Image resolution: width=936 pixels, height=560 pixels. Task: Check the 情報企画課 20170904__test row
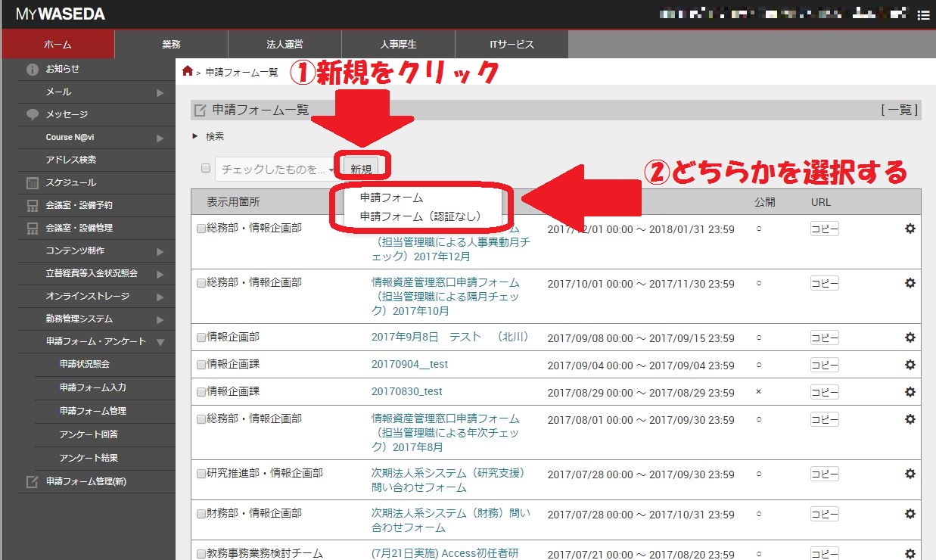(x=201, y=365)
